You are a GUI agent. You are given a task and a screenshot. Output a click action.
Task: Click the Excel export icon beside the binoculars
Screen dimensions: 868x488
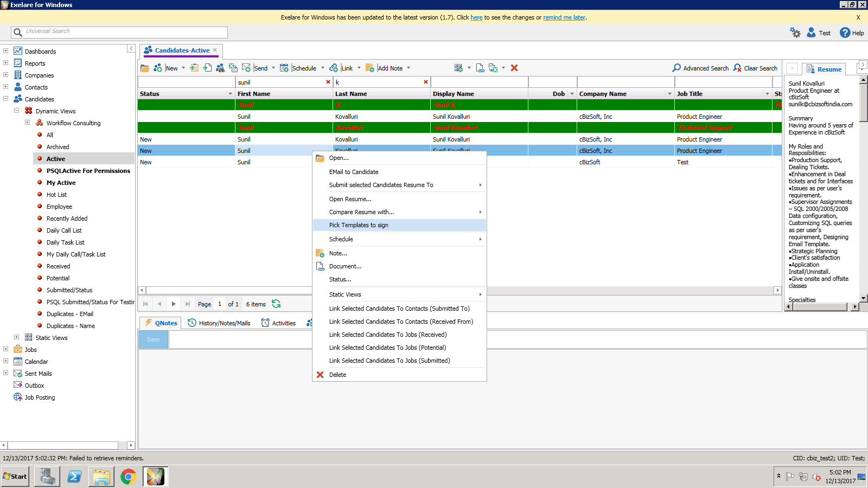pos(233,68)
